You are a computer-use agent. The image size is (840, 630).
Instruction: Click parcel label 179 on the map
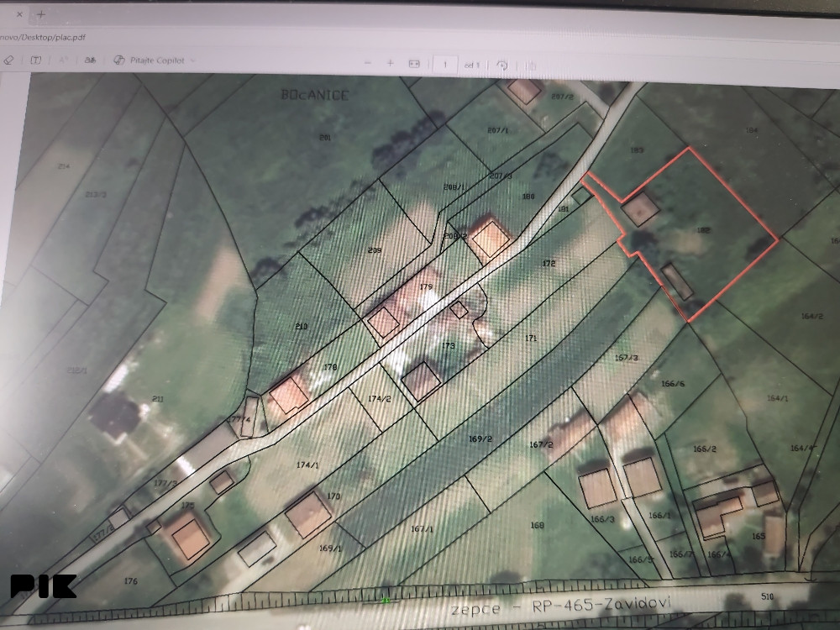tap(426, 286)
